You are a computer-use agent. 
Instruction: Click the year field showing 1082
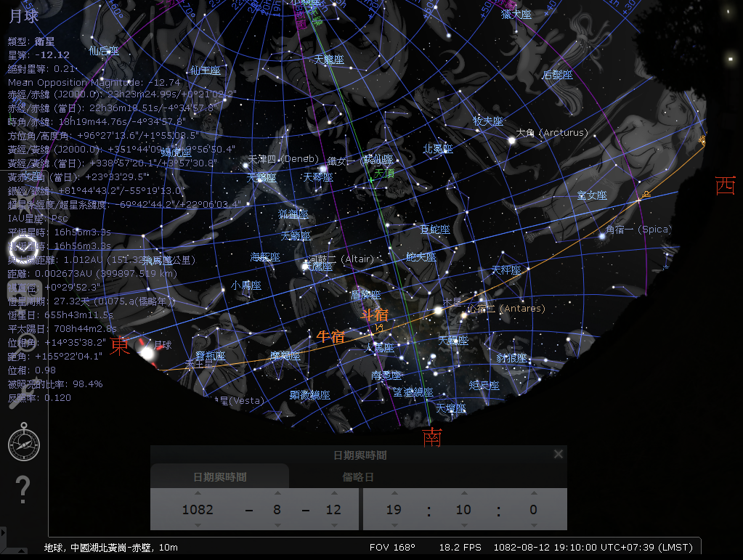[x=198, y=509]
